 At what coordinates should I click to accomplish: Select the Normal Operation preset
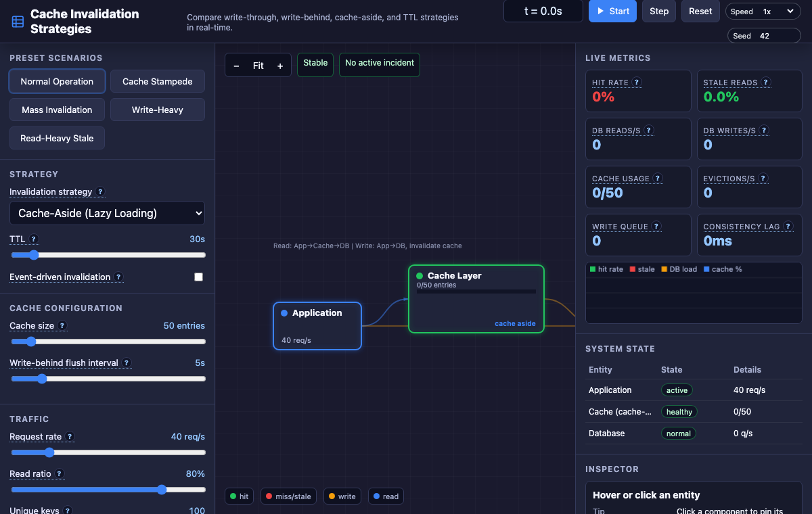pyautogui.click(x=57, y=81)
